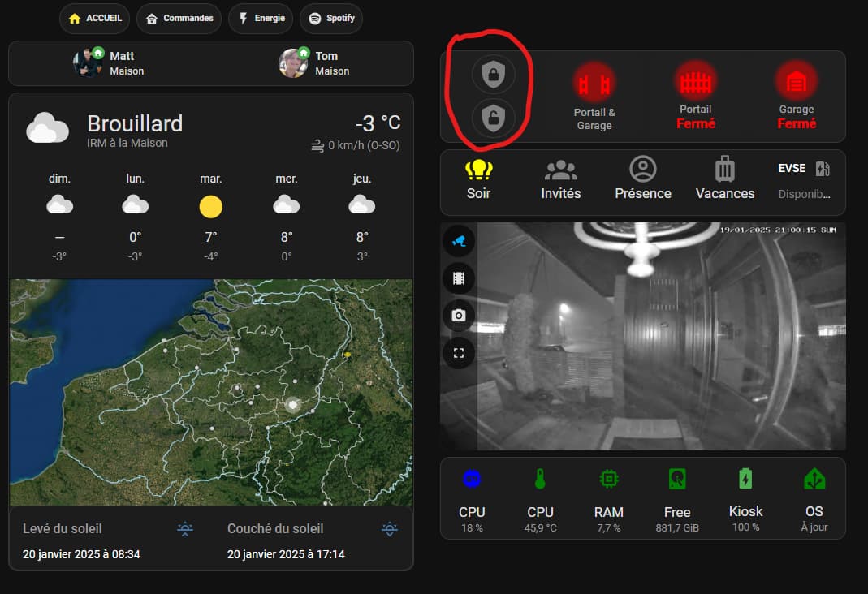Toggle the Portail gate Fermé icon
Screen dimensions: 868x594
tap(695, 83)
